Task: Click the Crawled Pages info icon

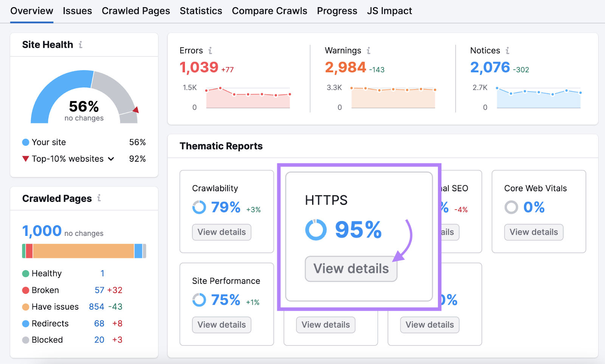Action: (99, 198)
